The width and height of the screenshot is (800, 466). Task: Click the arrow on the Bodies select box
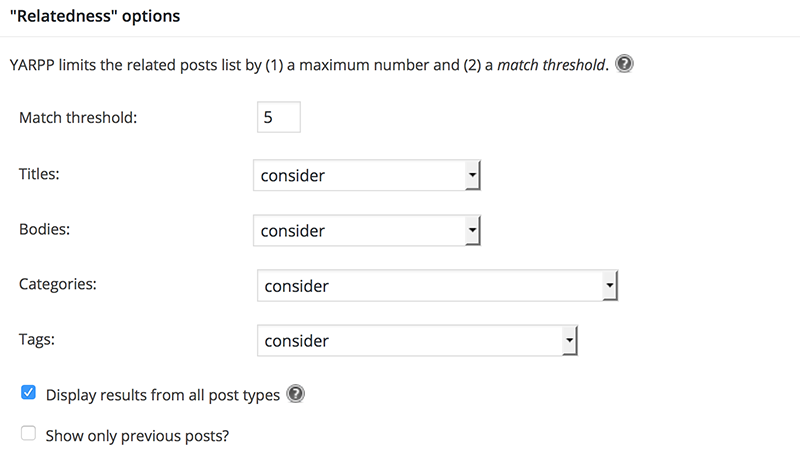472,230
